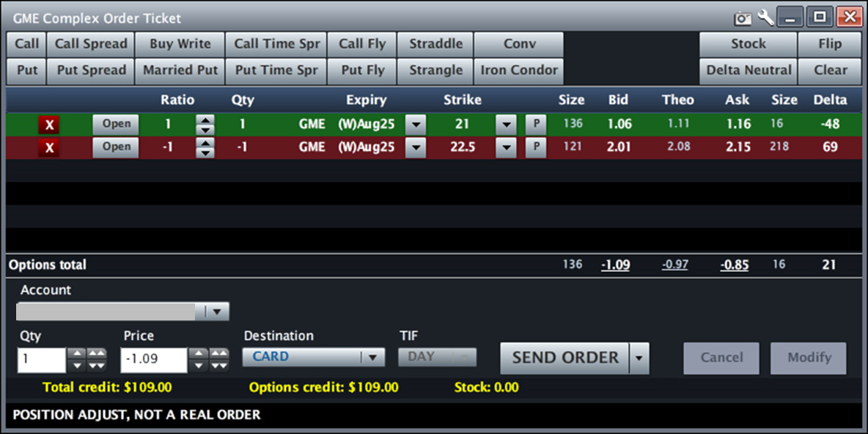Viewport: 868px width, 434px height.
Task: Open expiry dropdown for 21 strike leg
Action: pyautogui.click(x=416, y=125)
